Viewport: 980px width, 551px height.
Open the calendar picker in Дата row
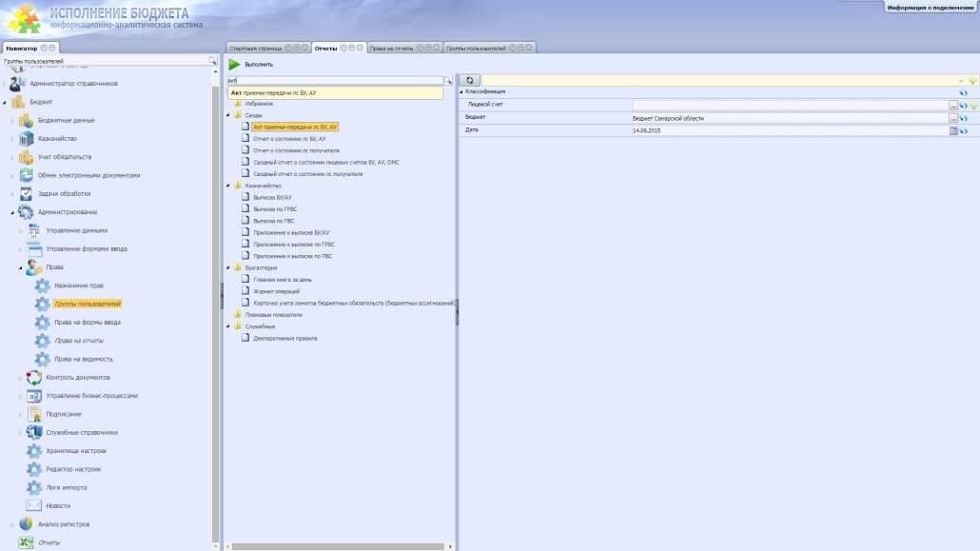click(x=953, y=130)
